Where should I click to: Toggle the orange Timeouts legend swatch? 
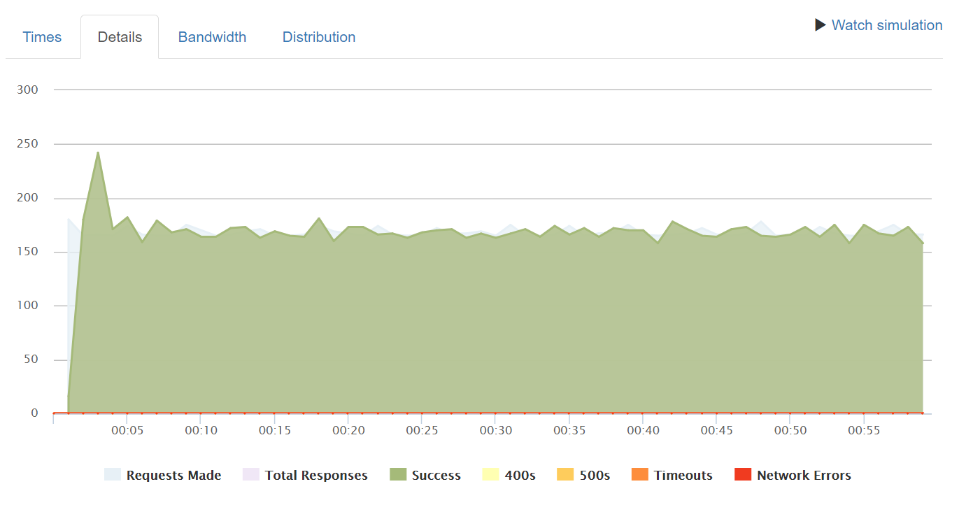click(640, 475)
